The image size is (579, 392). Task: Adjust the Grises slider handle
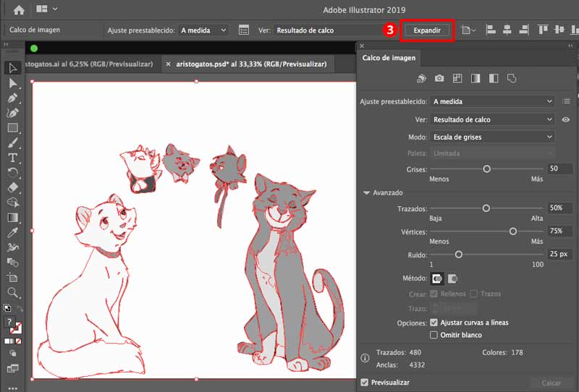[x=486, y=169]
